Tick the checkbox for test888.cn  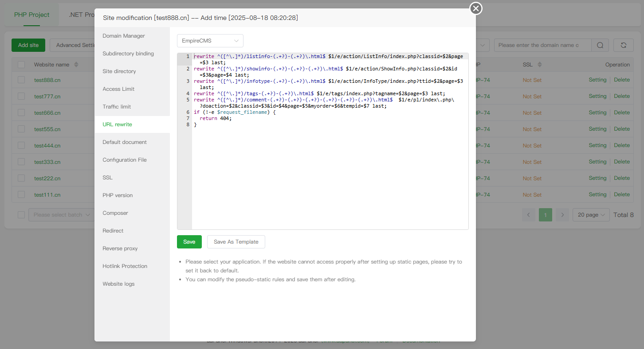point(21,80)
